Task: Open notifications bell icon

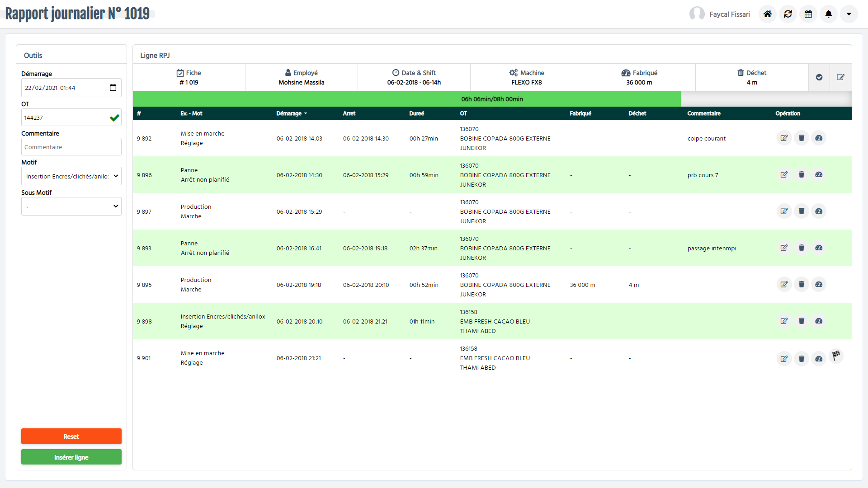Action: [x=828, y=14]
